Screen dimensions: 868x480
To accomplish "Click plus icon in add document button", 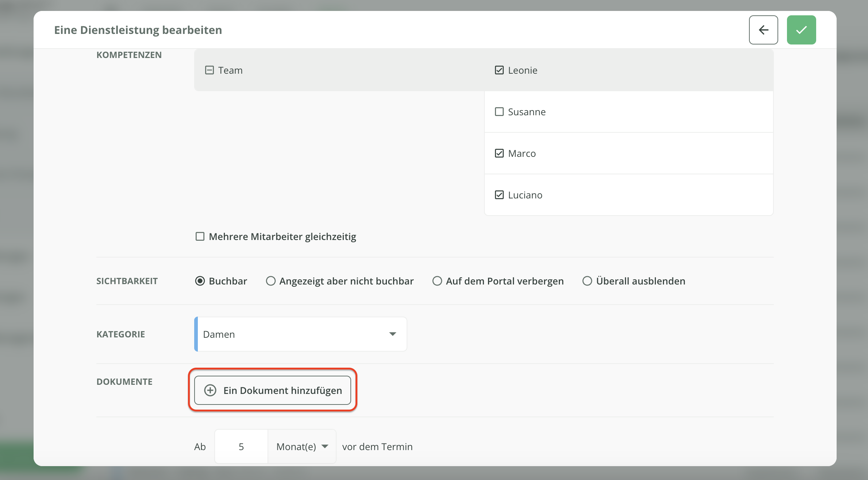I will pos(210,390).
